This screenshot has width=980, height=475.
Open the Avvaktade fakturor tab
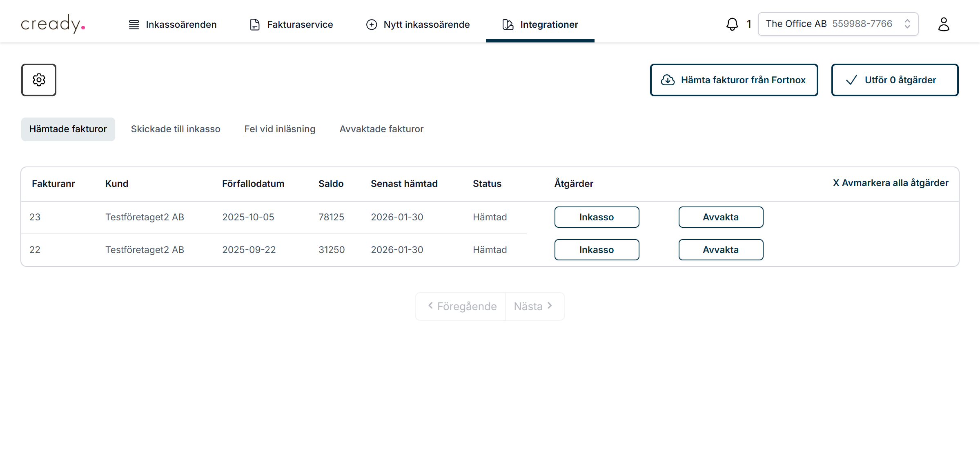(381, 129)
